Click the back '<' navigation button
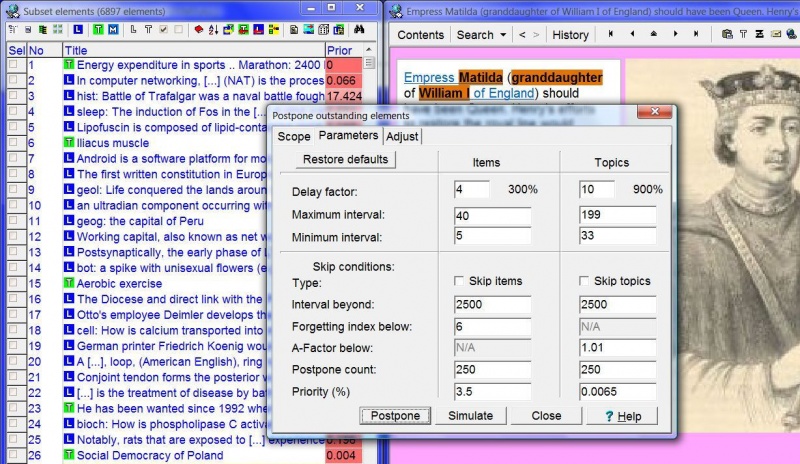This screenshot has height=464, width=800. pyautogui.click(x=522, y=35)
